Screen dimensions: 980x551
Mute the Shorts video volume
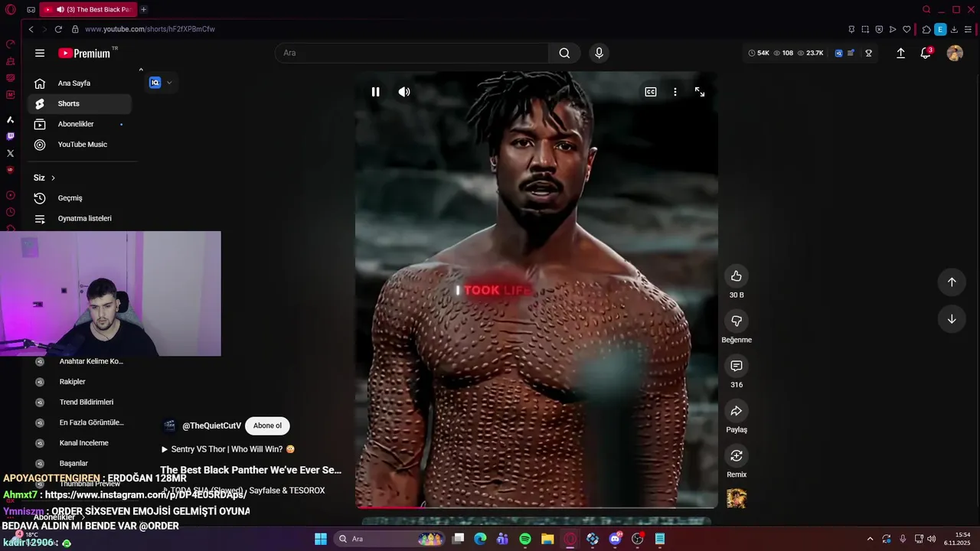click(404, 92)
